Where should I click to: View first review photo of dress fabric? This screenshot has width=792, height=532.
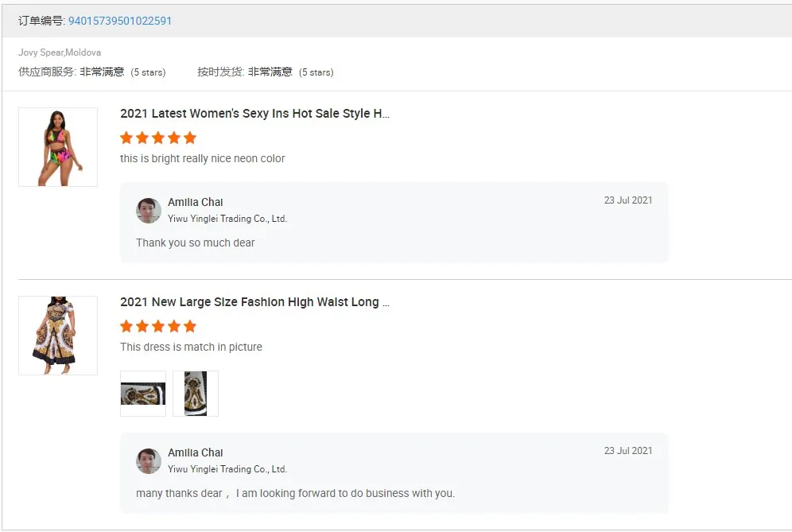click(x=143, y=394)
